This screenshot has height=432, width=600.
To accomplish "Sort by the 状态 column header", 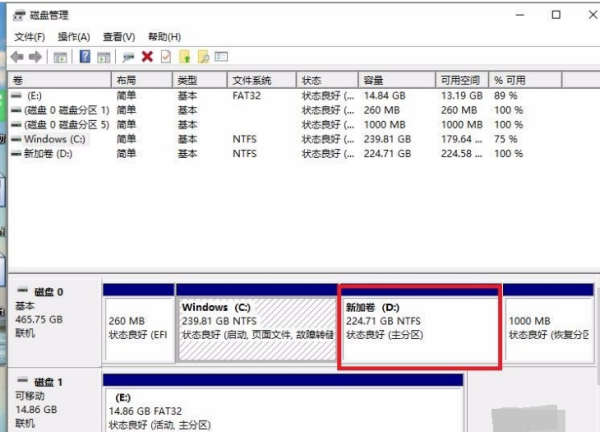I will (327, 80).
